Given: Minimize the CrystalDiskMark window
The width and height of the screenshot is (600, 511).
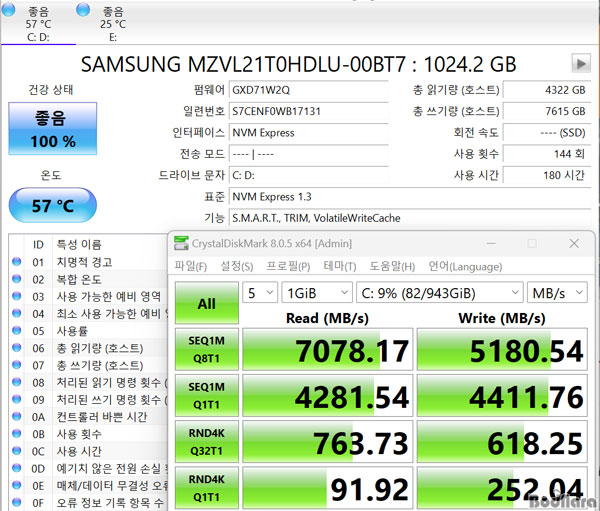Looking at the screenshot, I should 491,243.
